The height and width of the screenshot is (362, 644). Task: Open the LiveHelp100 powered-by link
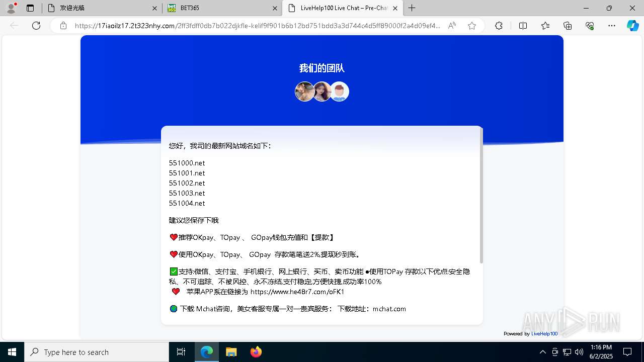pos(544,334)
